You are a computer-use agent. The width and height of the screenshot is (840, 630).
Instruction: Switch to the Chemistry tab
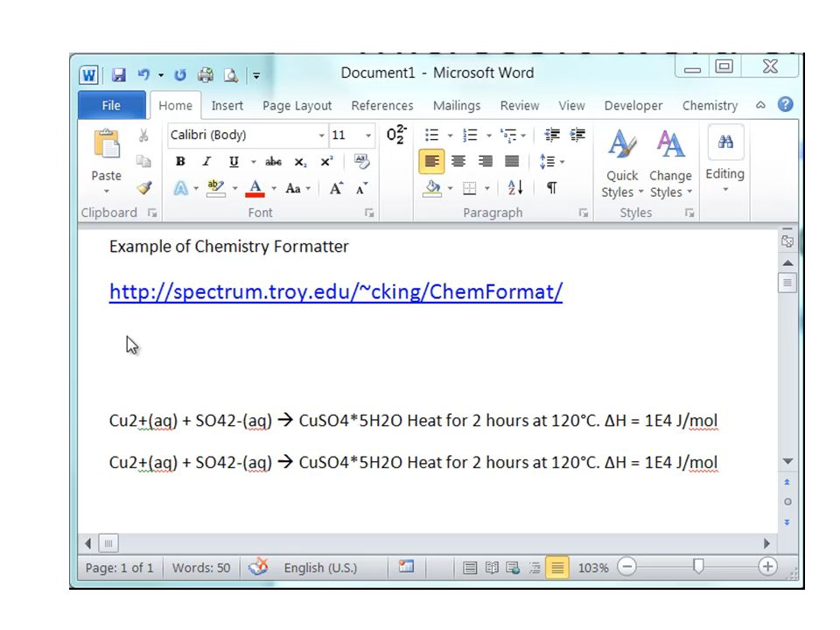click(x=710, y=106)
